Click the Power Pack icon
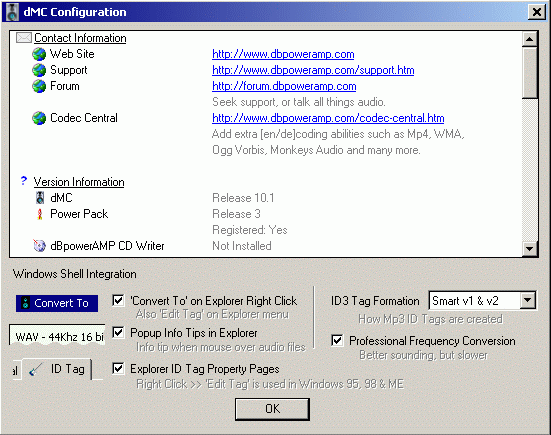The height and width of the screenshot is (435, 551). [40, 214]
